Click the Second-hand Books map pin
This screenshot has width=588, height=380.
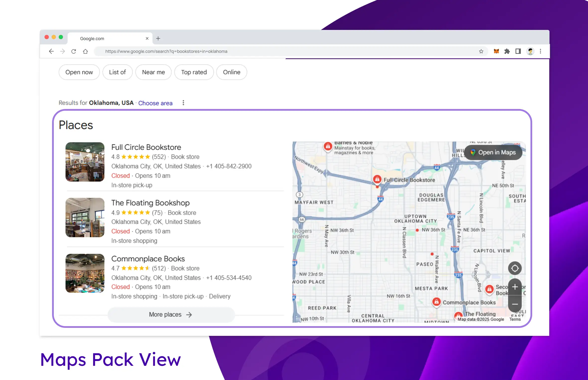click(489, 289)
